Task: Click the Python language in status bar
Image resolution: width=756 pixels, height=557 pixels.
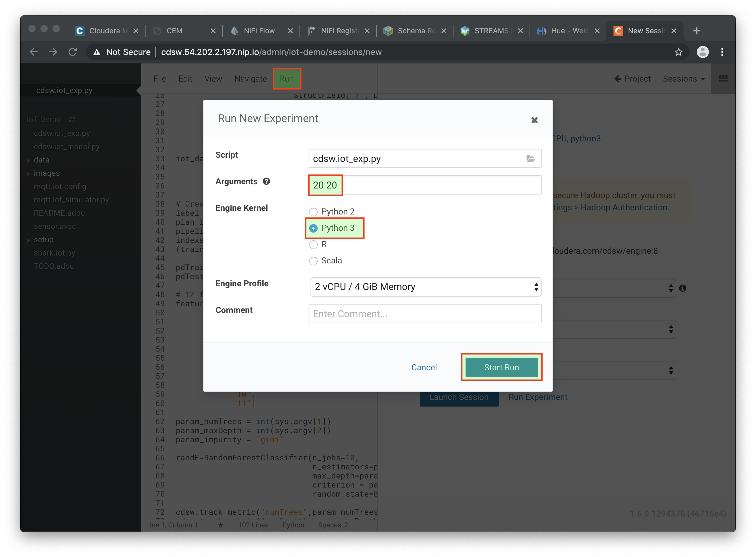Action: pyautogui.click(x=293, y=525)
